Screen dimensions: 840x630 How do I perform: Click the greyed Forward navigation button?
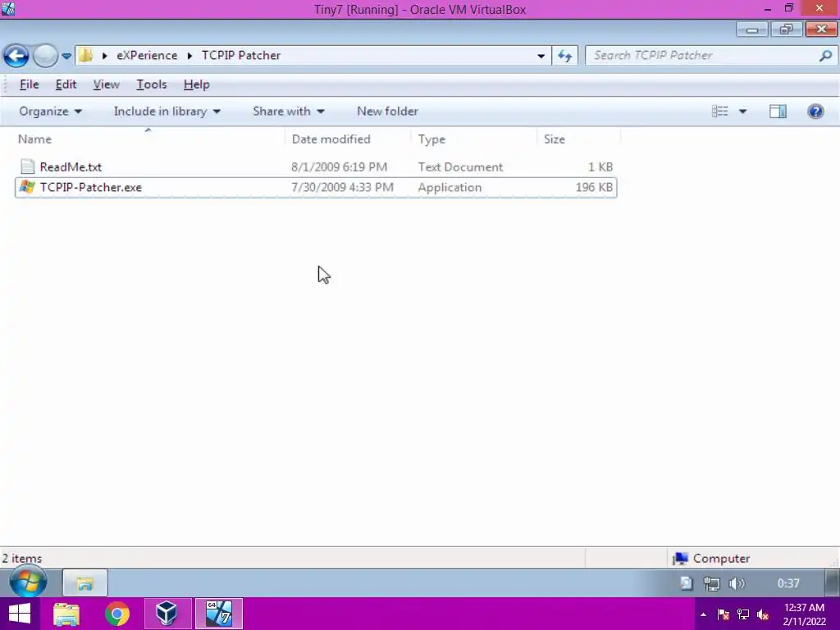pos(46,55)
